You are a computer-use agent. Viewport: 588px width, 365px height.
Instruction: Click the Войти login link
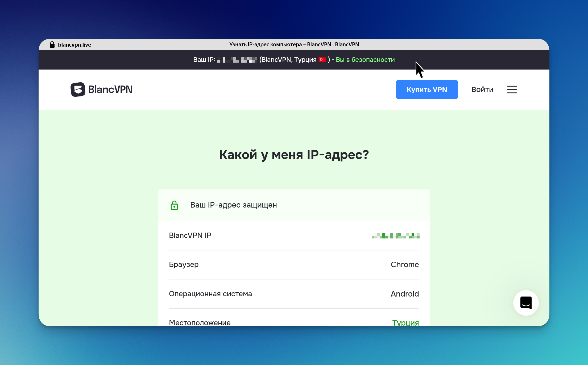pyautogui.click(x=482, y=90)
